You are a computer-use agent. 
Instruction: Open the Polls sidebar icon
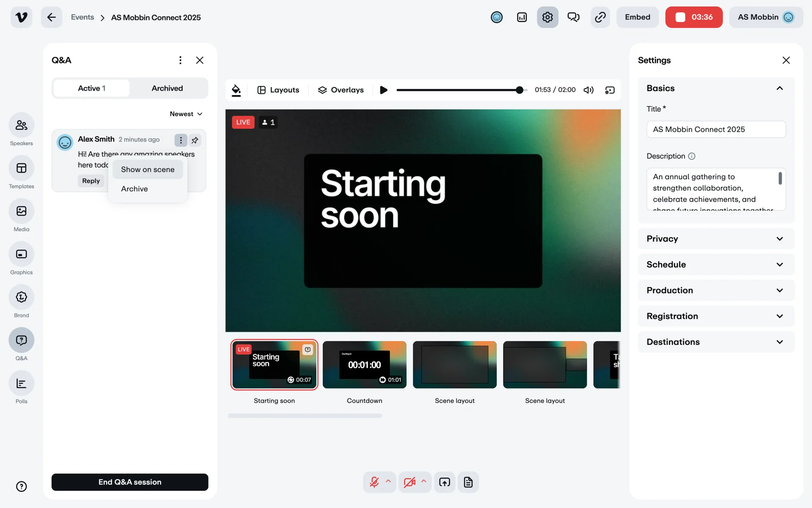(21, 384)
